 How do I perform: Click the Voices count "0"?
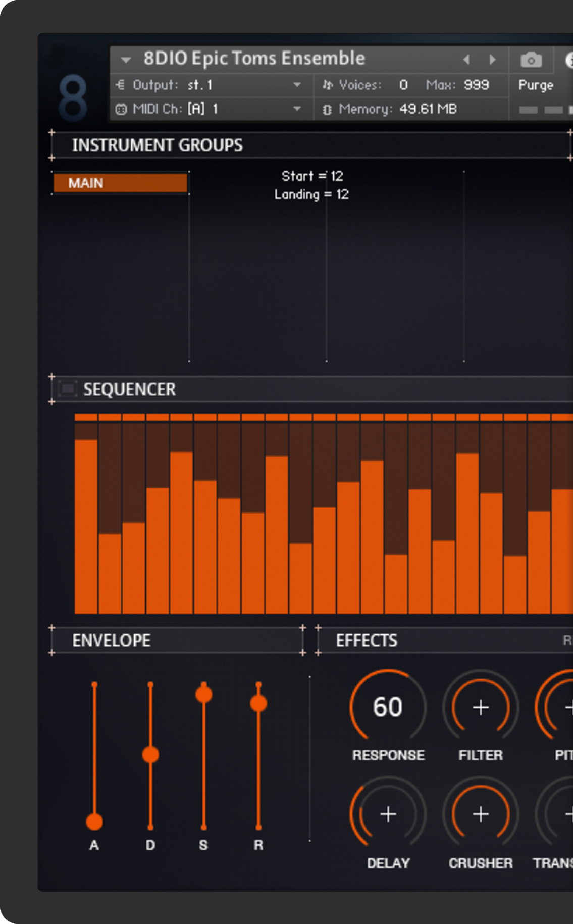(403, 85)
